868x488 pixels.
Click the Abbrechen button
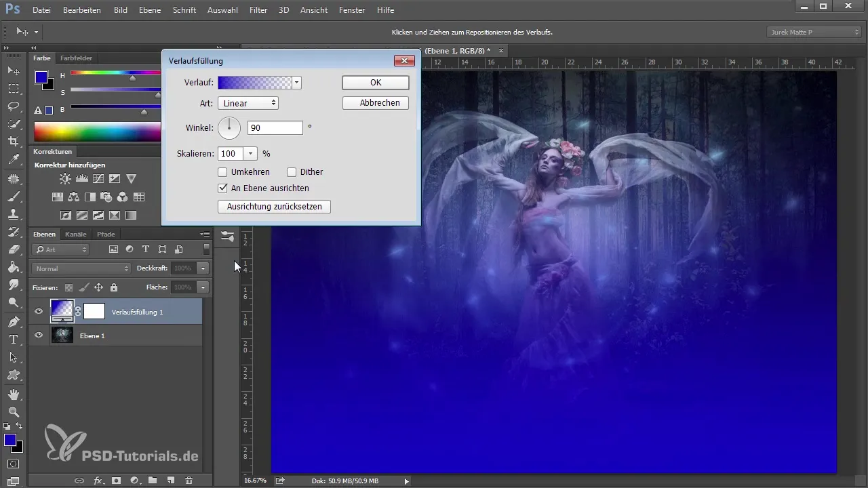(x=376, y=103)
